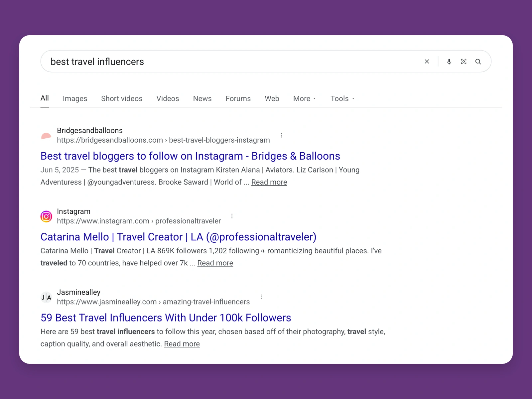Submit search using the magnifying glass icon

click(x=478, y=62)
